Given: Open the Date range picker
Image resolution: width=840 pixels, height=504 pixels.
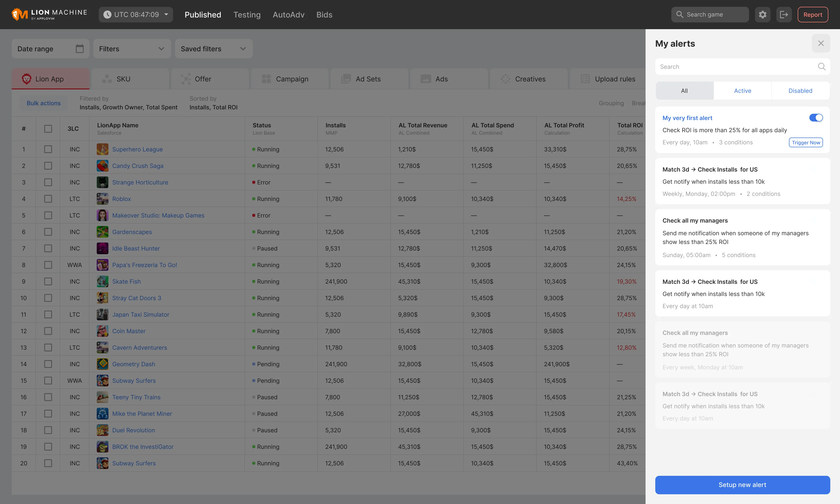Looking at the screenshot, I should [51, 49].
